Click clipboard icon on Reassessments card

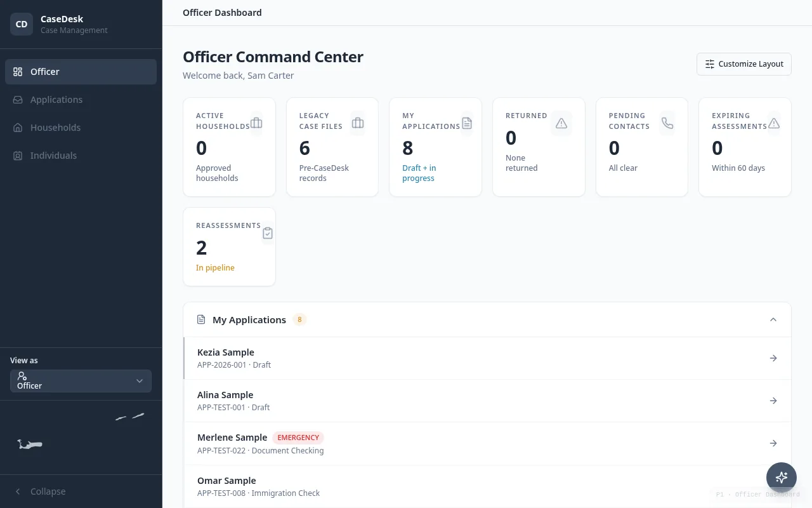pos(268,233)
